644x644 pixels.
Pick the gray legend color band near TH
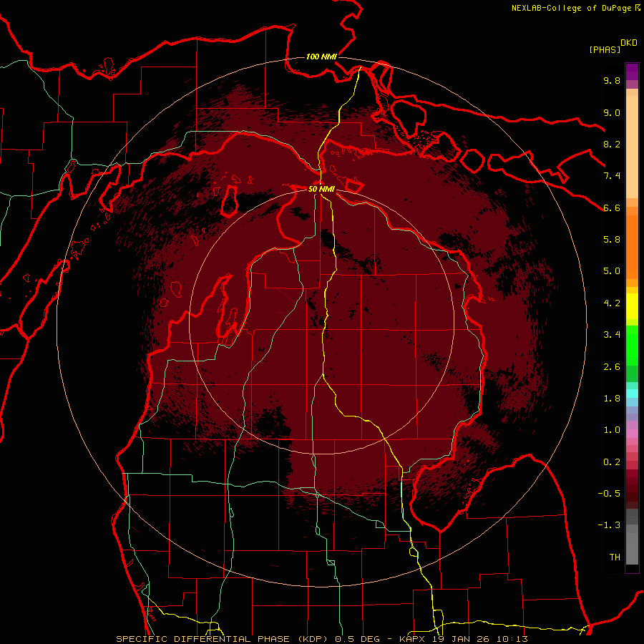point(632,548)
